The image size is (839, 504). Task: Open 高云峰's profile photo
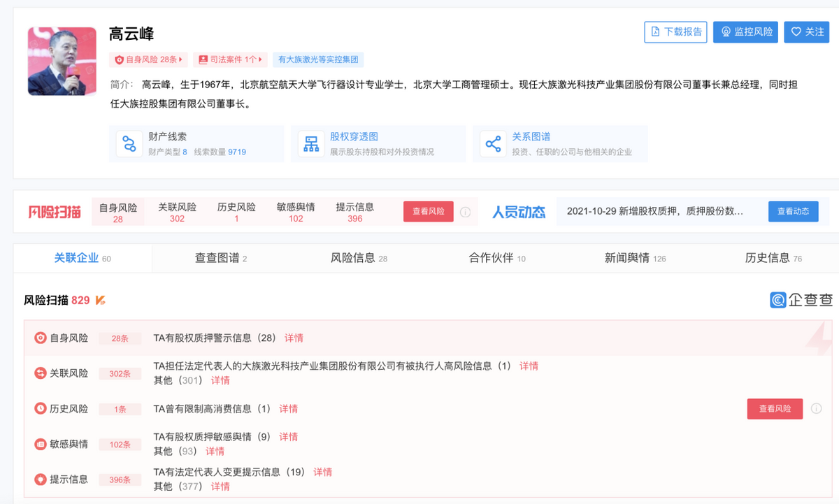62,61
